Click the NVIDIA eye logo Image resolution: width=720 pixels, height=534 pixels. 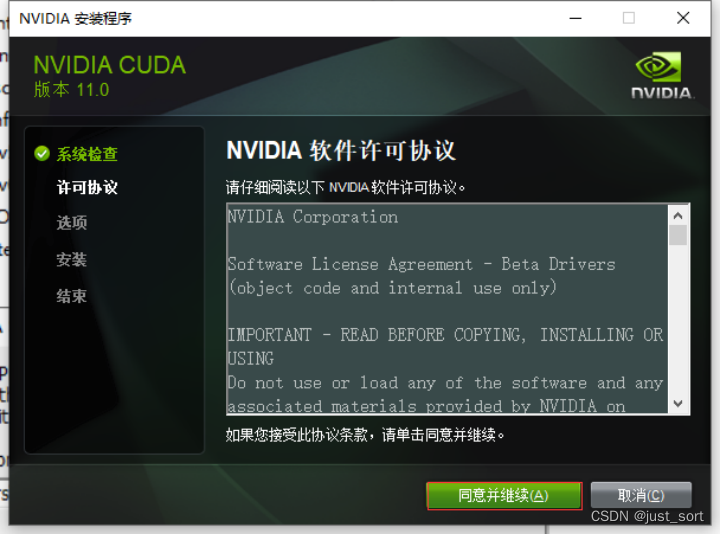click(x=658, y=67)
